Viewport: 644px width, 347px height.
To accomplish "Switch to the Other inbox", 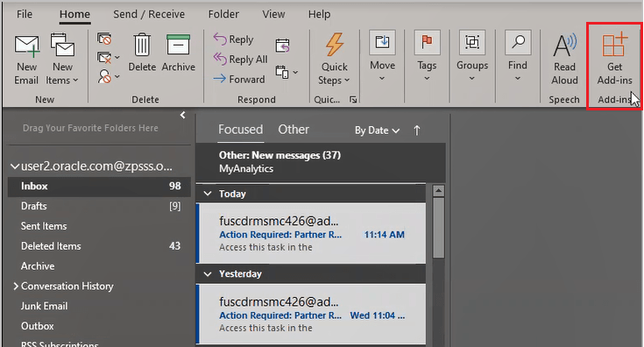I will point(294,130).
